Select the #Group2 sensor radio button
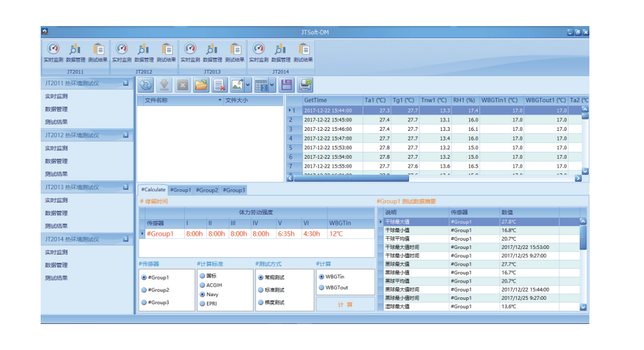The height and width of the screenshot is (350, 644). pyautogui.click(x=144, y=290)
